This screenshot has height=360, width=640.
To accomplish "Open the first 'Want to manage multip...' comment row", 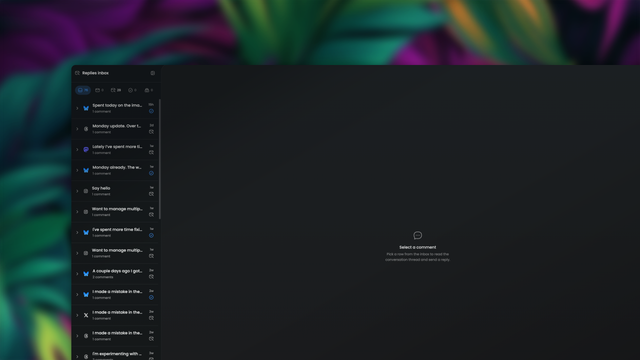I will click(x=116, y=212).
